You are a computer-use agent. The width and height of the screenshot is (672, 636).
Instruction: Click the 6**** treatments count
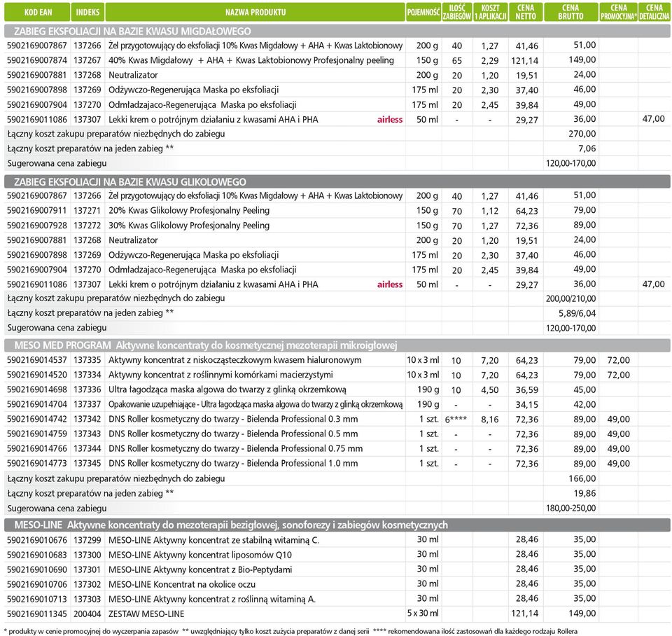(456, 420)
